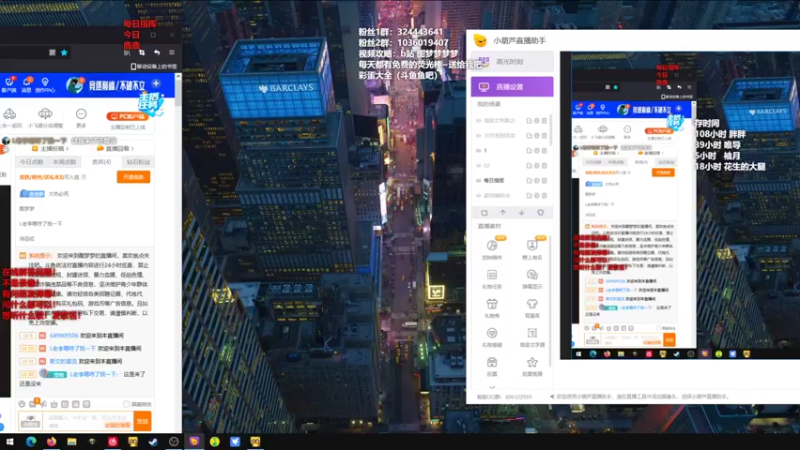Open 高光时刻 in the 小葫芦 sidebar
The width and height of the screenshot is (800, 450).
(x=512, y=62)
